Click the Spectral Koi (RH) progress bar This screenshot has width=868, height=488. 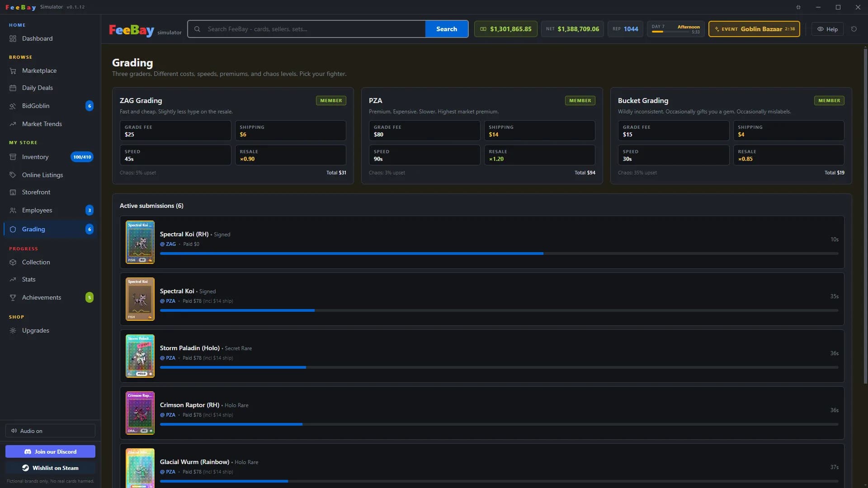(x=499, y=254)
